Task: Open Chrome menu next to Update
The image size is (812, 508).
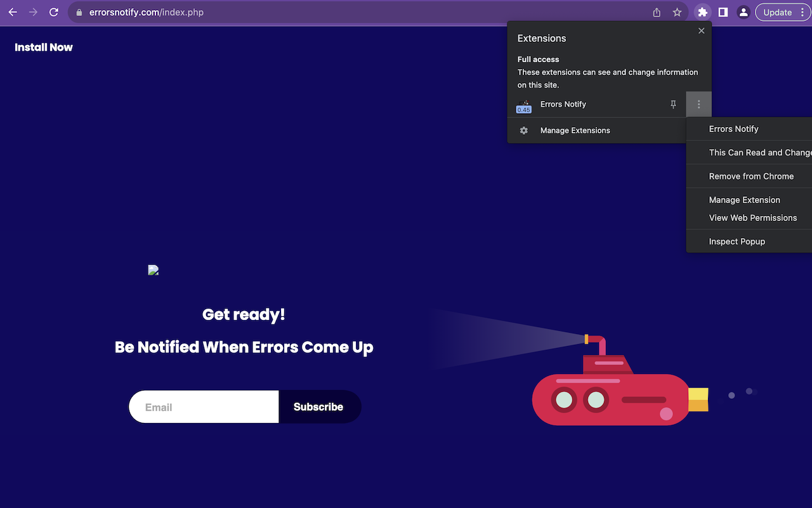Action: pyautogui.click(x=802, y=12)
